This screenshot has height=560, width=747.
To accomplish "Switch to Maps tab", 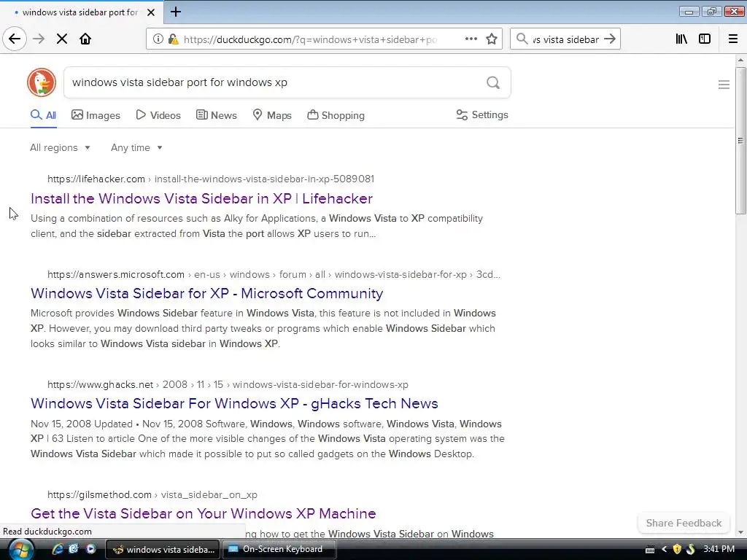I will pos(272,115).
